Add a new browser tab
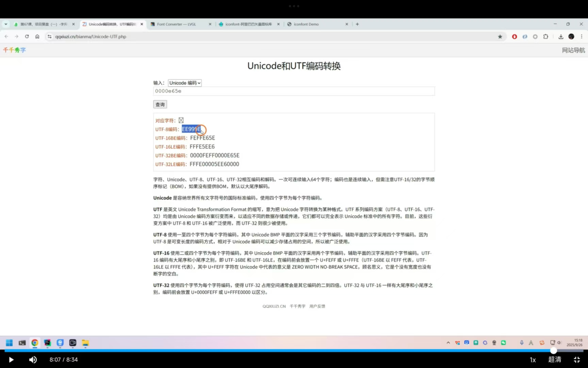Viewport: 588px width, 368px height. (x=357, y=24)
